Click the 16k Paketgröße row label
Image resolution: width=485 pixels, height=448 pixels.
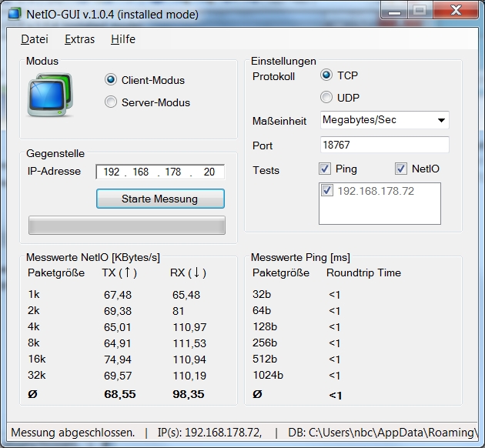pos(37,359)
